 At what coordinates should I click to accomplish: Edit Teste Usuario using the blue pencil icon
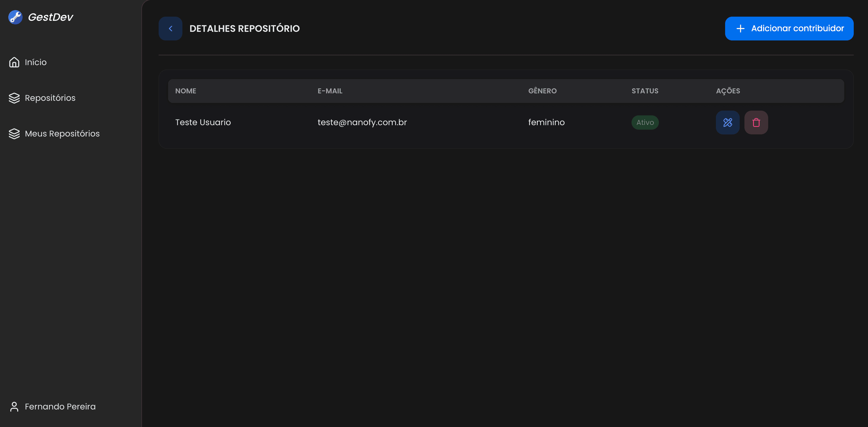(x=727, y=122)
